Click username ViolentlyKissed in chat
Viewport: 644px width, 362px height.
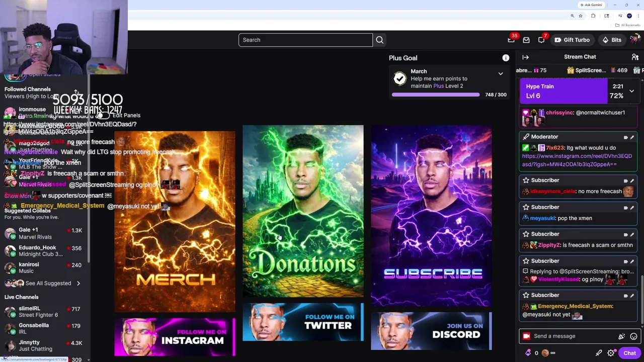pyautogui.click(x=558, y=279)
